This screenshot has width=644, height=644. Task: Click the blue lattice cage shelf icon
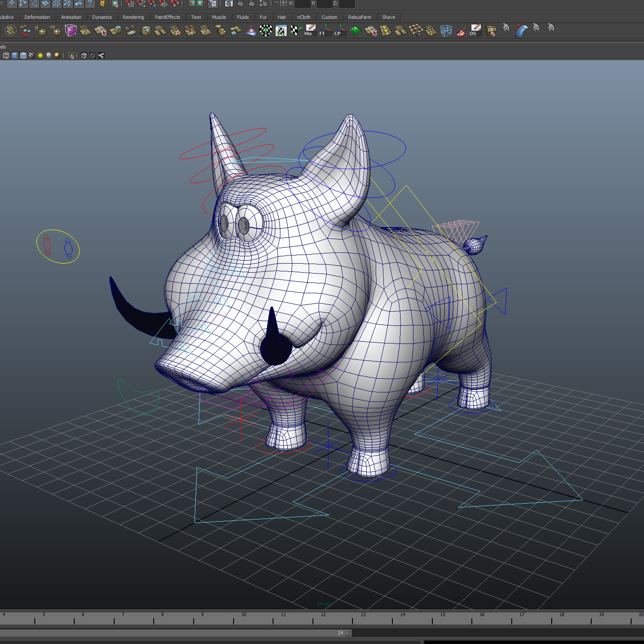coord(446,31)
